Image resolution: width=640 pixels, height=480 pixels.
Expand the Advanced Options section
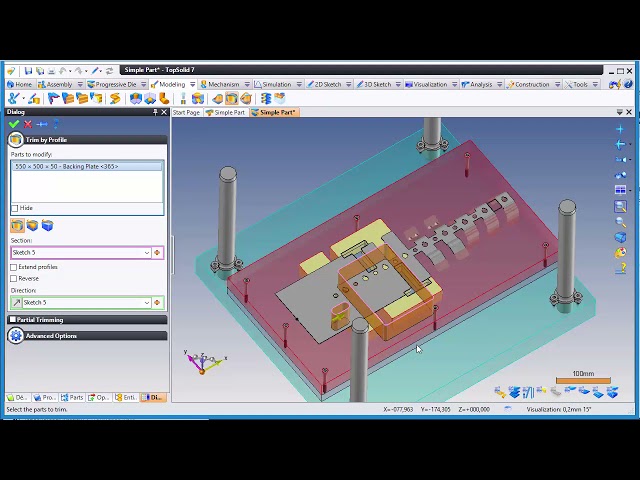coord(51,336)
